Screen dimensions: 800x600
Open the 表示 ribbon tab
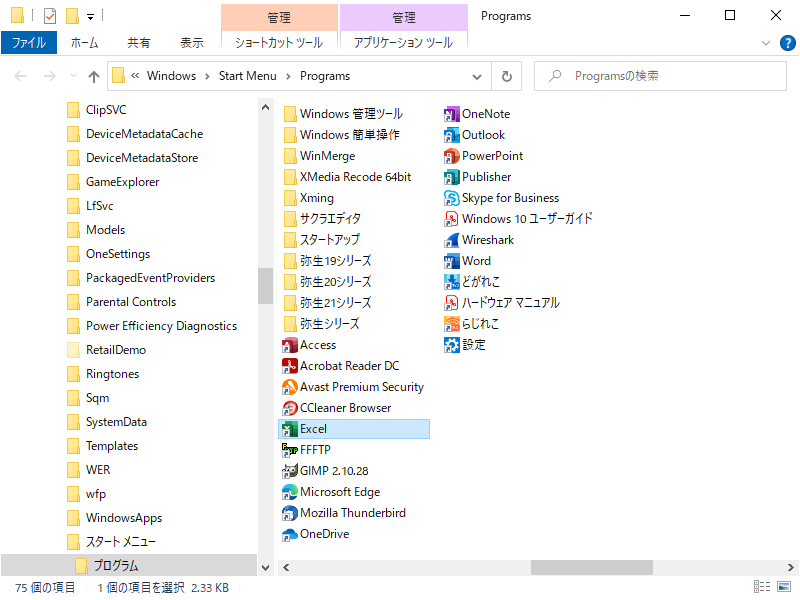coord(192,43)
